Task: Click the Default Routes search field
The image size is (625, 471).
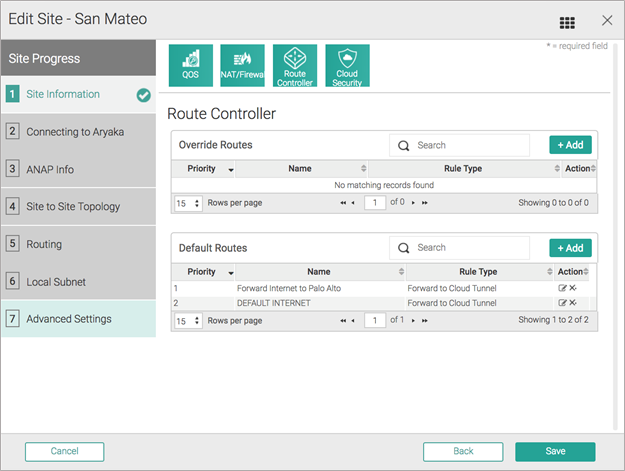Action: pos(468,248)
